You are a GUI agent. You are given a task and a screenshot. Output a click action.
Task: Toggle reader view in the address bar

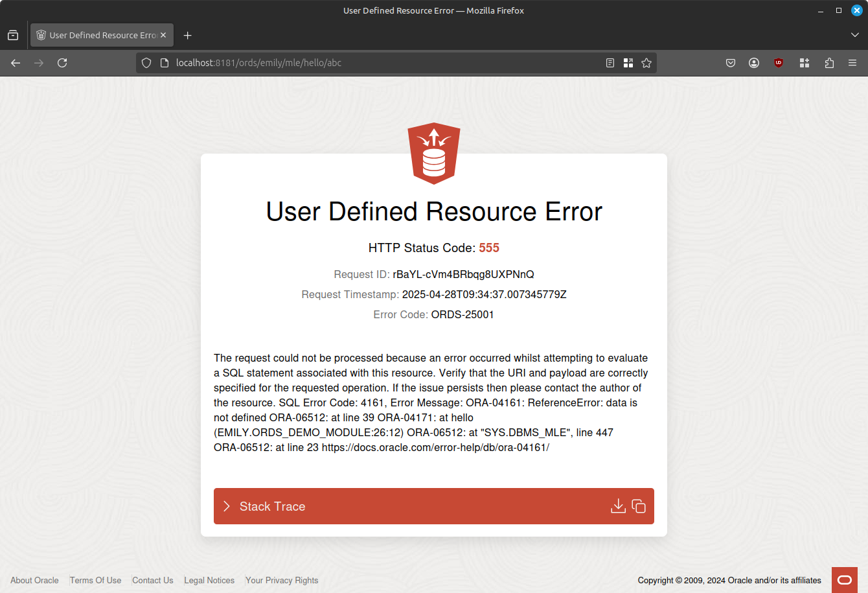click(x=610, y=63)
